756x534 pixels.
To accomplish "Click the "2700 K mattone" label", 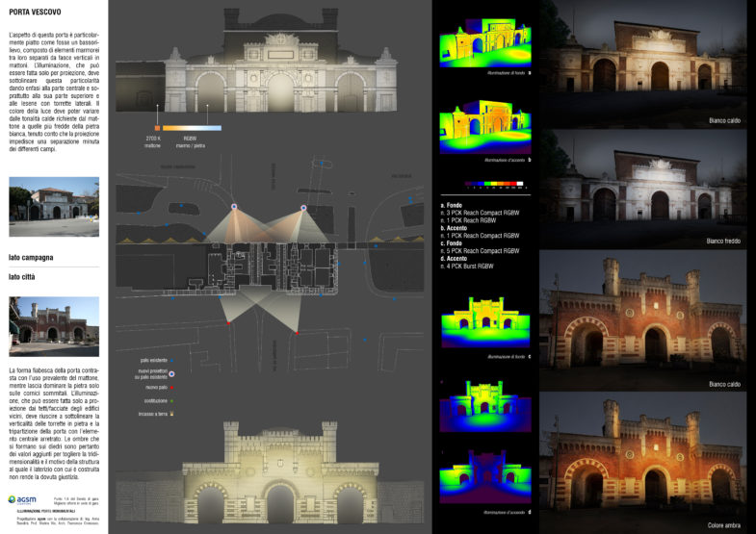I will pos(153,141).
